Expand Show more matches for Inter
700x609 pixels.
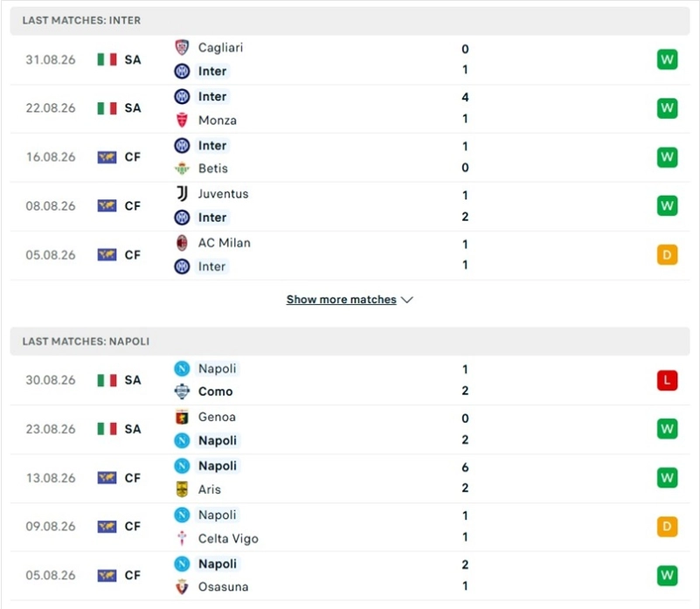342,299
